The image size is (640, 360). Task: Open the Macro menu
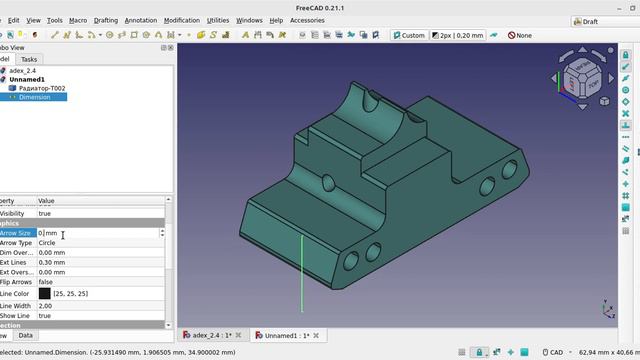[x=78, y=20]
